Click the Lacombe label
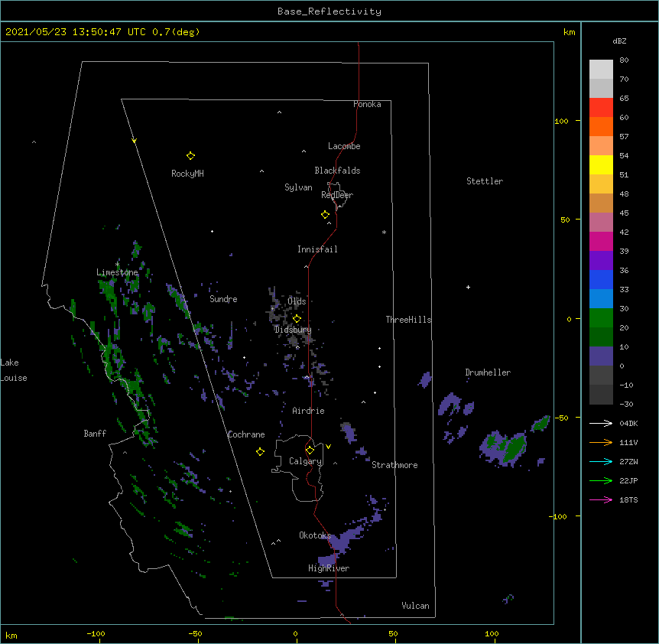This screenshot has width=659, height=644. coord(344,146)
